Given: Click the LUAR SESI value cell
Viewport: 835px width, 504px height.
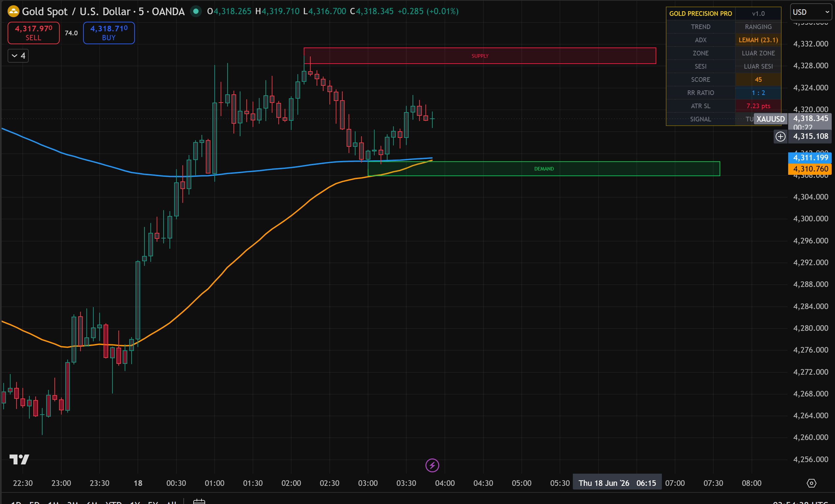Looking at the screenshot, I should click(x=758, y=66).
